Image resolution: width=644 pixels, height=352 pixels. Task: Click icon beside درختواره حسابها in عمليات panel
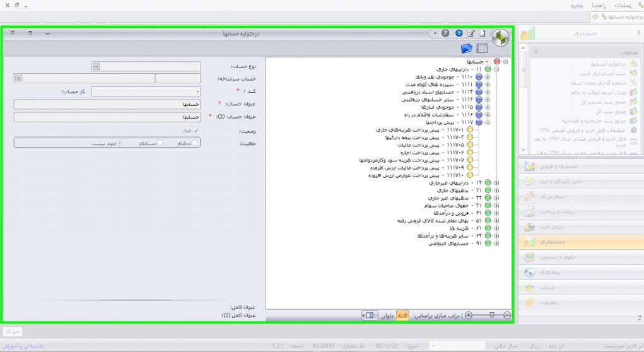633,64
